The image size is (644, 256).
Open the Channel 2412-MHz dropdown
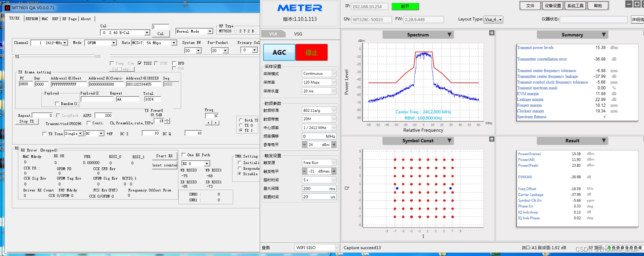pyautogui.click(x=65, y=43)
